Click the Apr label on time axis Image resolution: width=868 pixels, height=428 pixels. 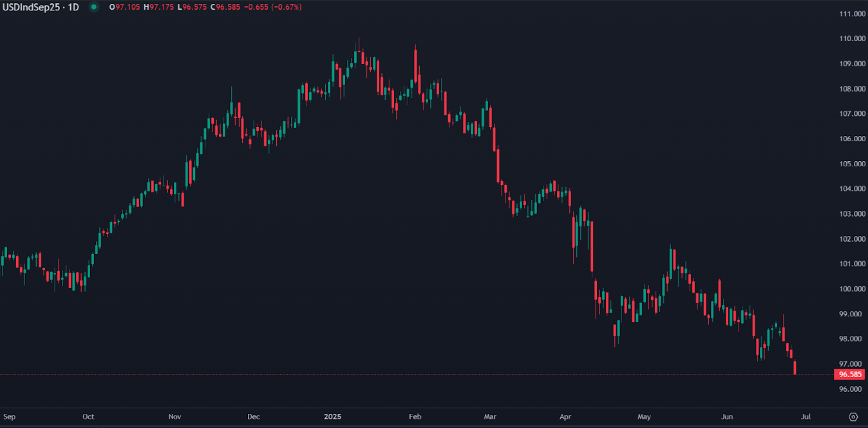click(565, 417)
